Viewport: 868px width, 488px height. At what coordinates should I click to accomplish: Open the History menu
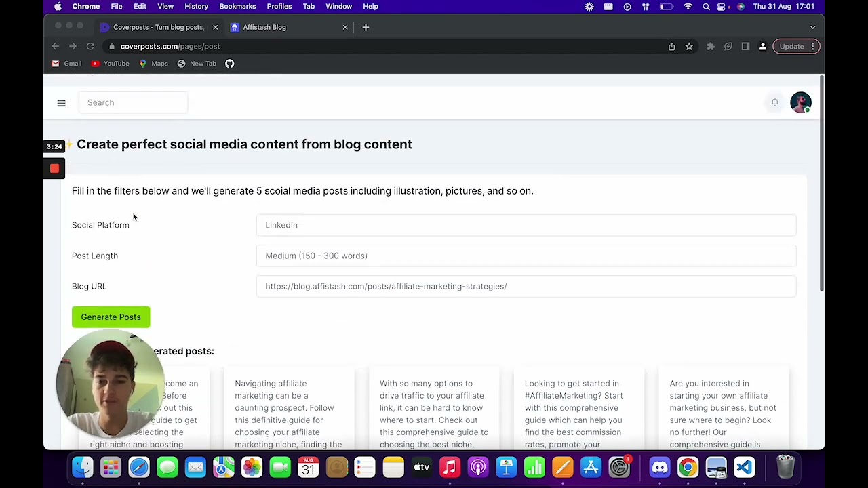(196, 7)
